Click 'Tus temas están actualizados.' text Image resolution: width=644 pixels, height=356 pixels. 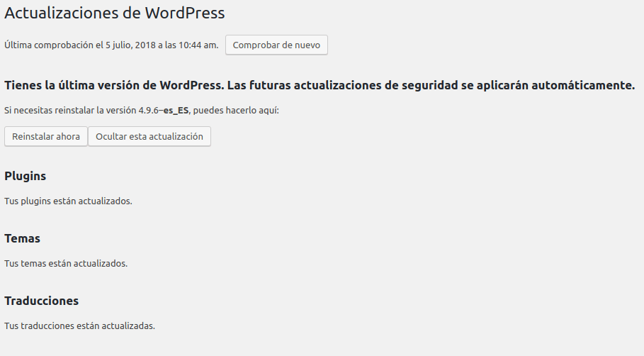(66, 264)
